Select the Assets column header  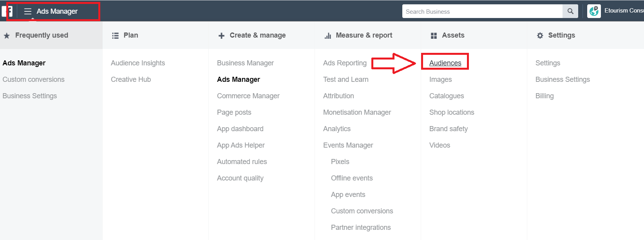(453, 35)
